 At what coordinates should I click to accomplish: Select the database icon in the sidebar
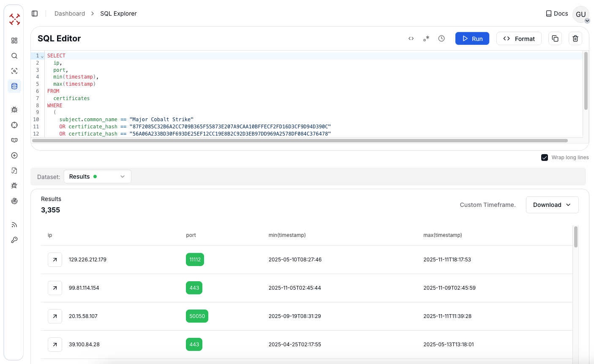pos(14,86)
